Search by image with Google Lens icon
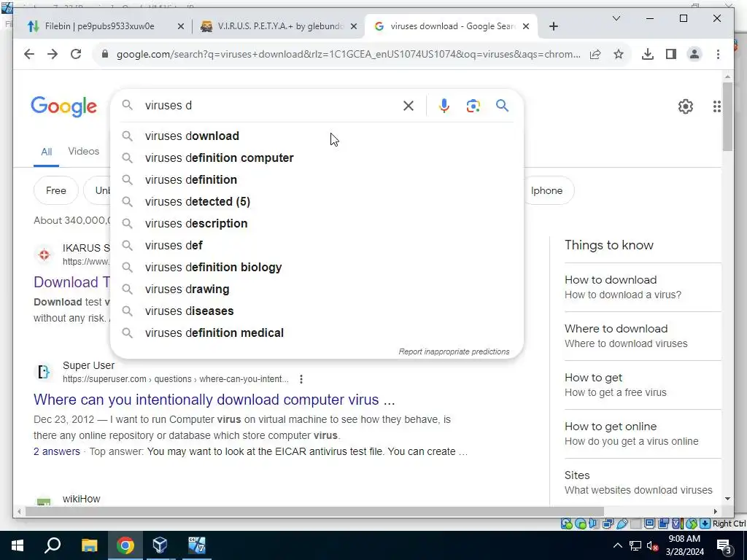The height and width of the screenshot is (560, 747). [473, 106]
